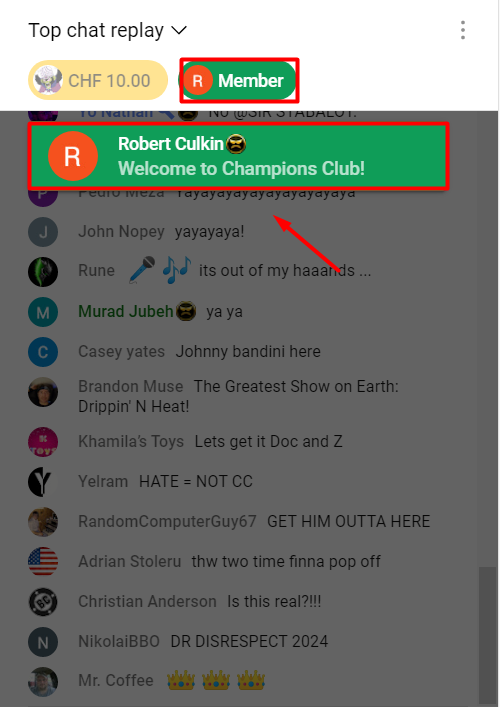
Task: Click John Nopey's J avatar
Action: [x=43, y=232]
